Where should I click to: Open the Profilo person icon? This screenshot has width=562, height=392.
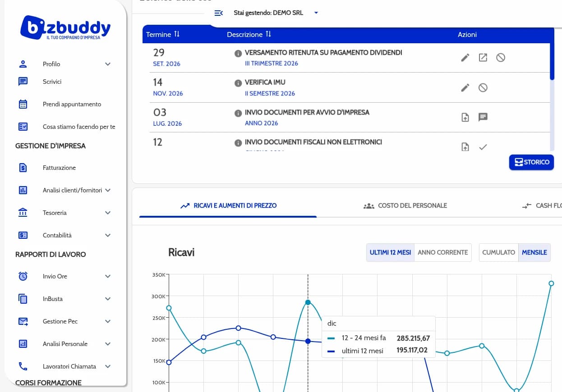(x=23, y=64)
